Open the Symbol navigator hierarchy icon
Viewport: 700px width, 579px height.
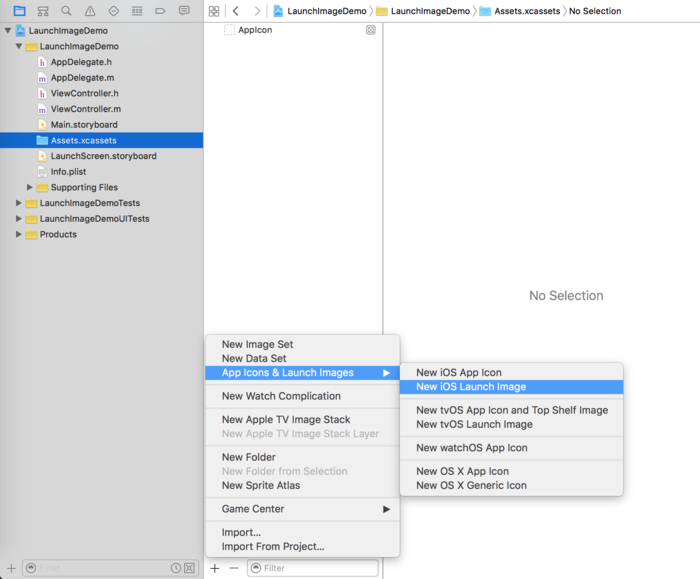coord(43,11)
